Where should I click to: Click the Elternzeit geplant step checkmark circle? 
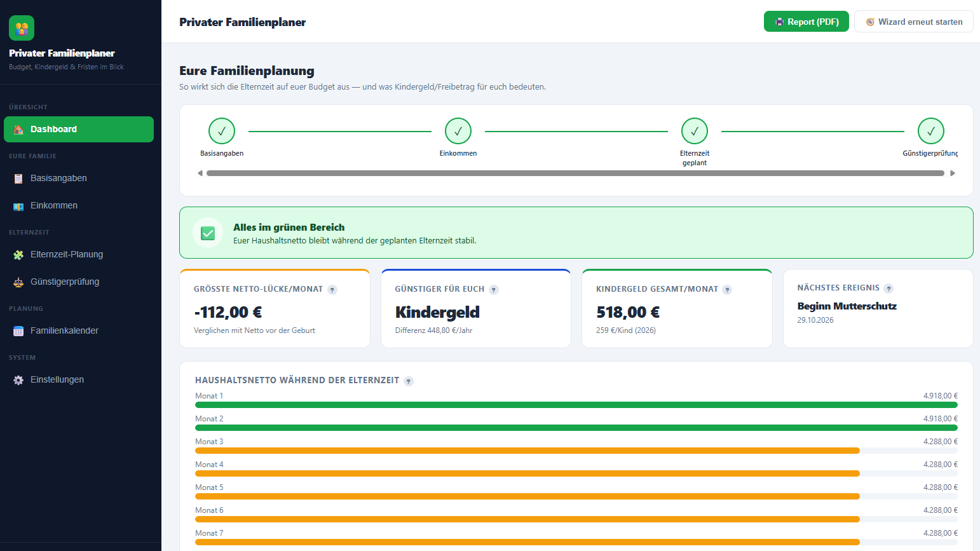695,131
